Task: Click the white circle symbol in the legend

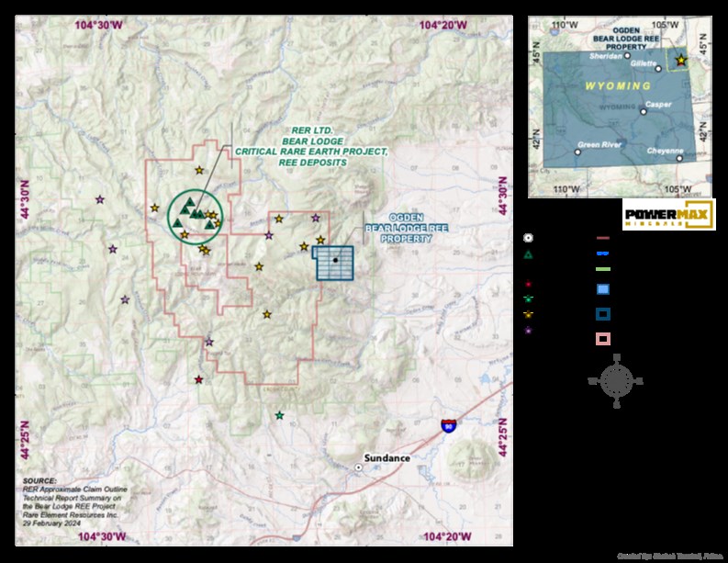Action: tap(529, 237)
